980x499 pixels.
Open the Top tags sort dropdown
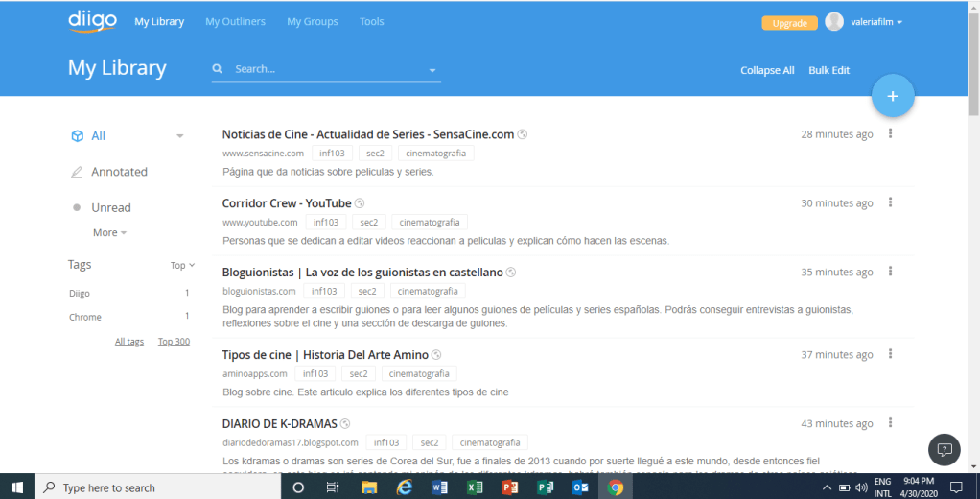point(182,265)
